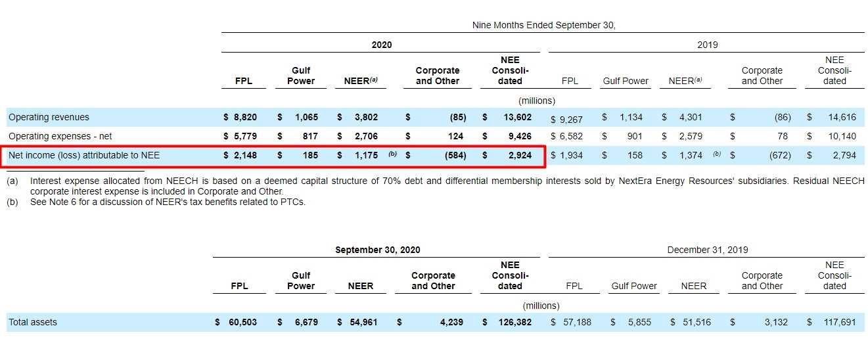Click footnote (a) text about interest expense
The height and width of the screenshot is (347, 868).
coord(407,181)
